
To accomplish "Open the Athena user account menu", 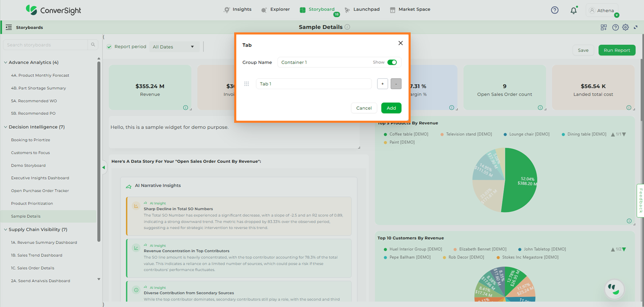I will [602, 11].
